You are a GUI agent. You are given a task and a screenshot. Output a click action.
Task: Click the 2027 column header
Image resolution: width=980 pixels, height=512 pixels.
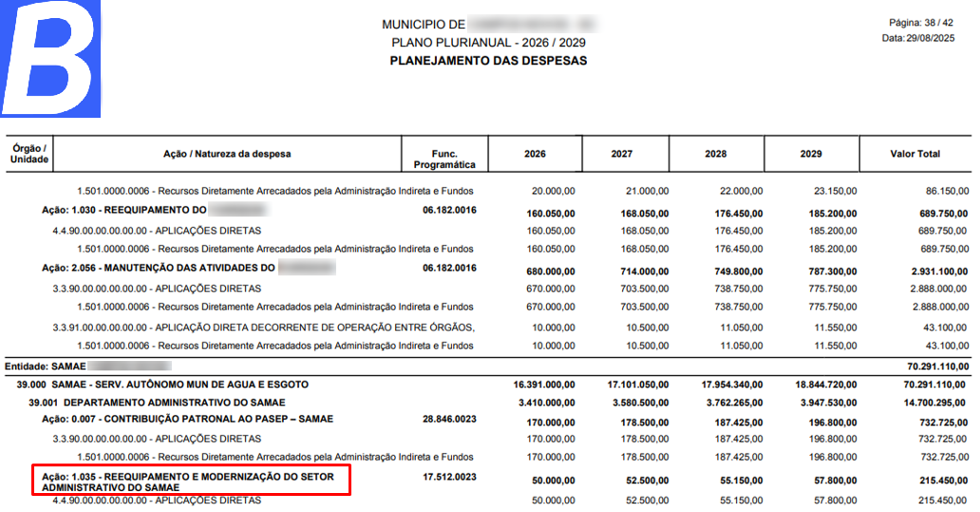[622, 154]
